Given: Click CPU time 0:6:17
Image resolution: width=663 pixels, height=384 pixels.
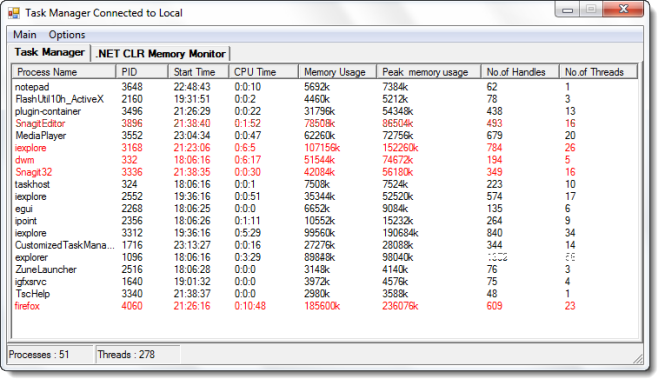Looking at the screenshot, I should (x=248, y=160).
